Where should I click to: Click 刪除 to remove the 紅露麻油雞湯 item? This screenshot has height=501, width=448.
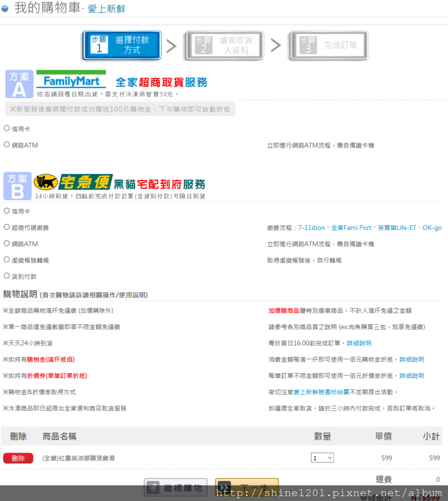[18, 458]
